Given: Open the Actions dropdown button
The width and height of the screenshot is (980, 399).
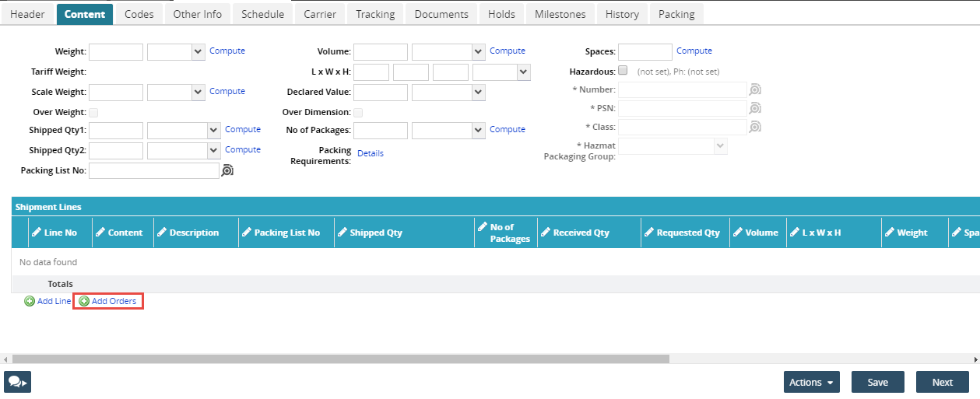Looking at the screenshot, I should tap(812, 382).
